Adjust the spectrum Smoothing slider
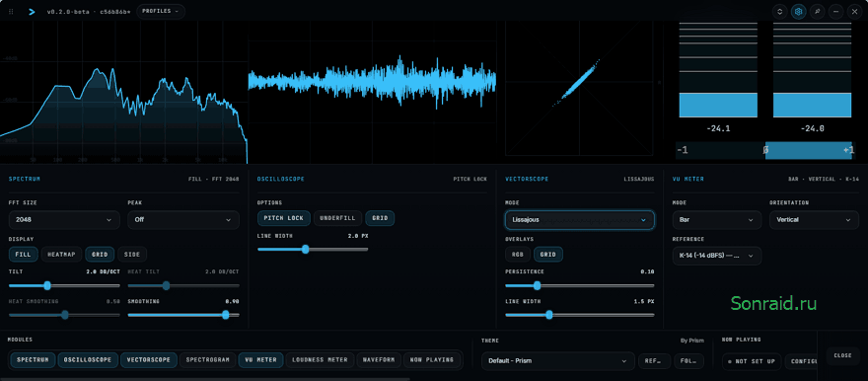The width and height of the screenshot is (868, 381). pos(183,315)
